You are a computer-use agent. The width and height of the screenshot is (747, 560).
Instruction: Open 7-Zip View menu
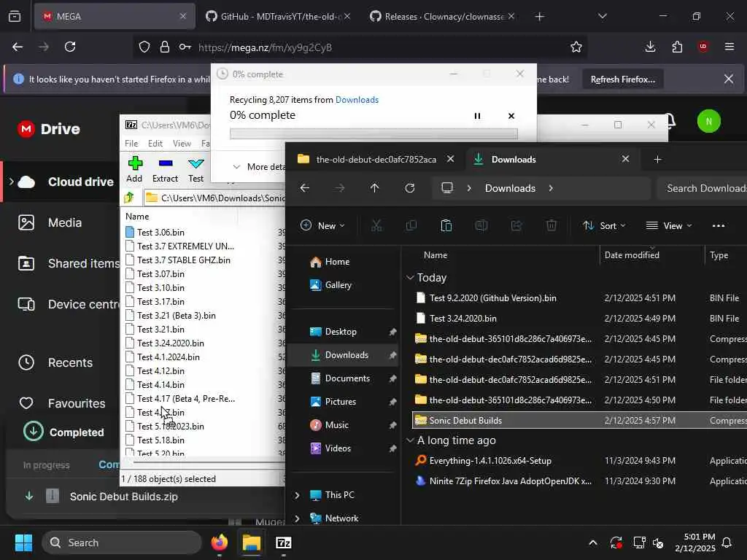(x=182, y=144)
